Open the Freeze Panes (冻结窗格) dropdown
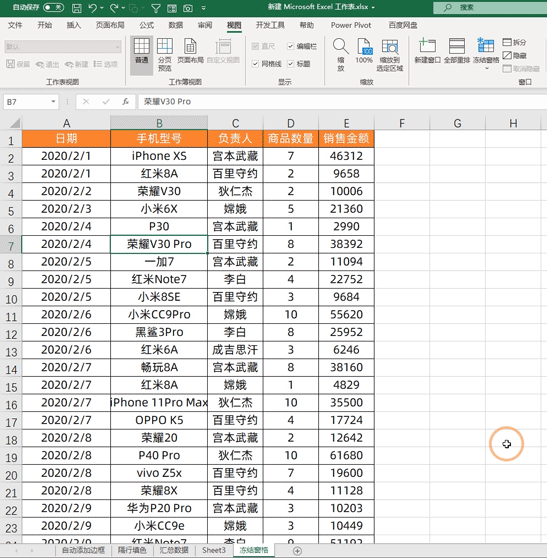 pos(486,68)
